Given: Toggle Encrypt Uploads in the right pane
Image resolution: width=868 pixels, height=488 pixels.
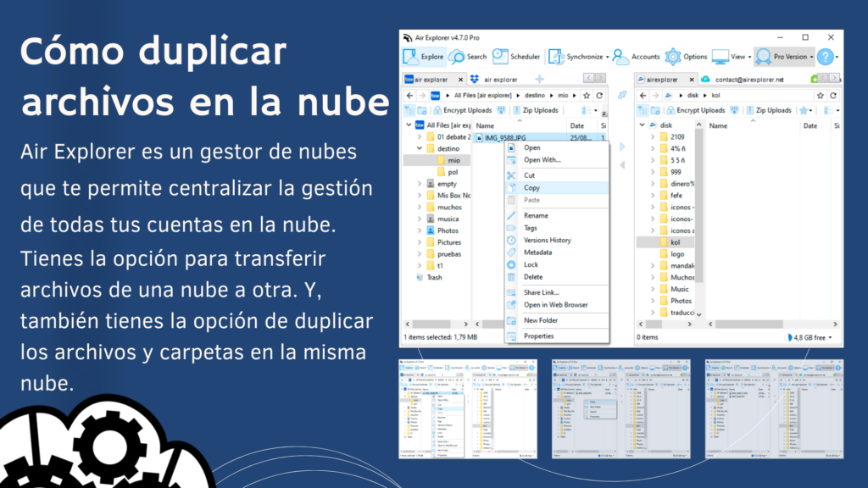Looking at the screenshot, I should coord(696,110).
